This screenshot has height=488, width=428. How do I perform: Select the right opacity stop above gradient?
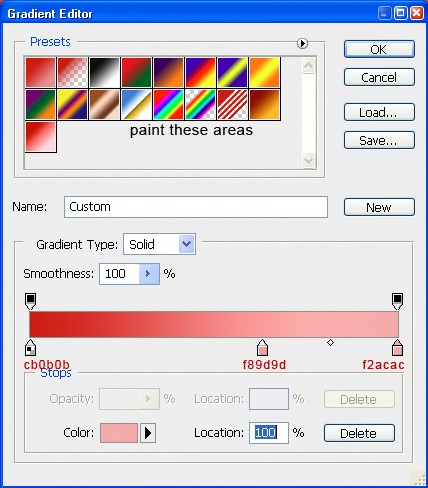(397, 301)
